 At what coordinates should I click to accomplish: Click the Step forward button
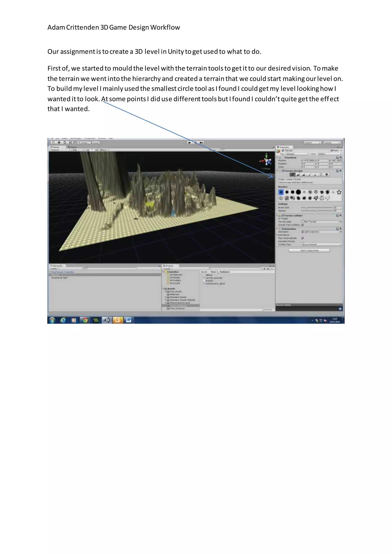202,143
